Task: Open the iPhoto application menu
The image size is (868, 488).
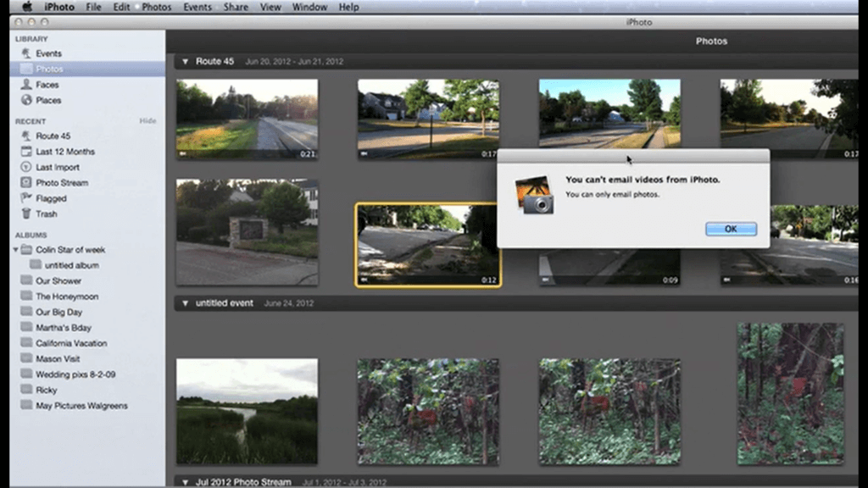Action: [x=59, y=7]
